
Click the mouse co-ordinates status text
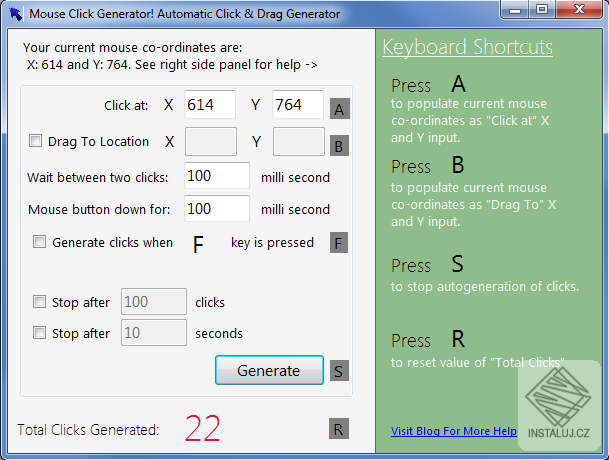[x=170, y=56]
